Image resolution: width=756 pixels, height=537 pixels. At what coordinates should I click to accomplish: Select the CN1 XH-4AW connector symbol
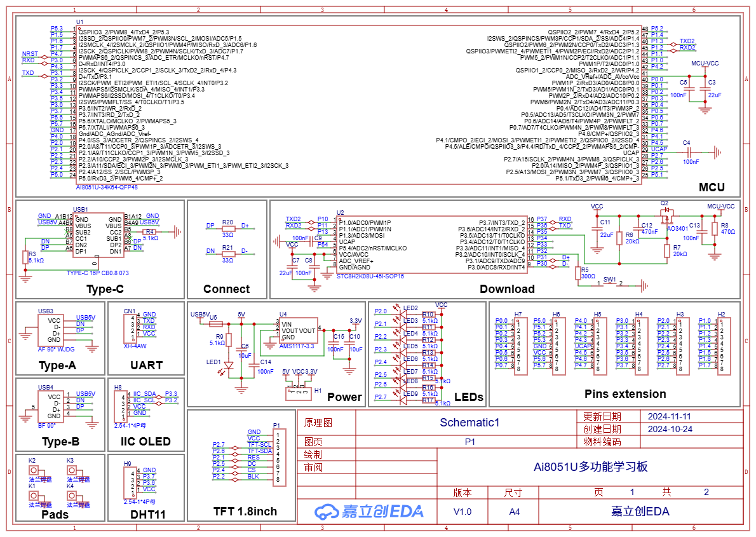pyautogui.click(x=129, y=328)
